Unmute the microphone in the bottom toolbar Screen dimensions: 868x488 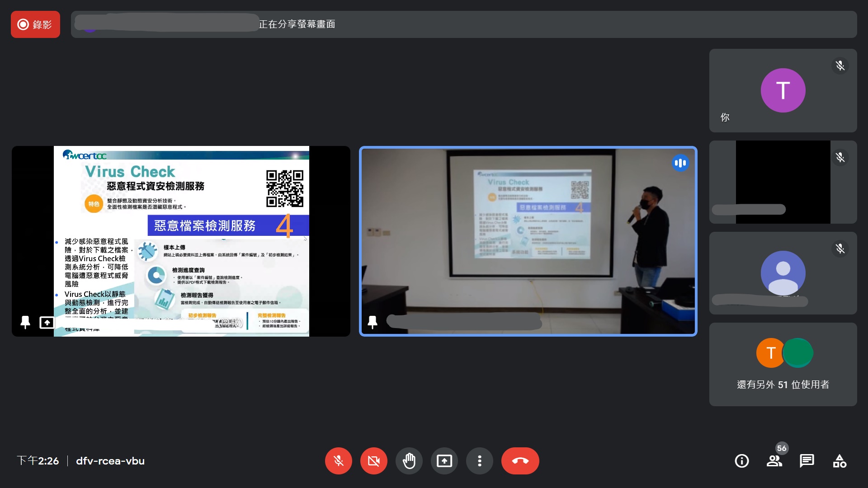338,461
